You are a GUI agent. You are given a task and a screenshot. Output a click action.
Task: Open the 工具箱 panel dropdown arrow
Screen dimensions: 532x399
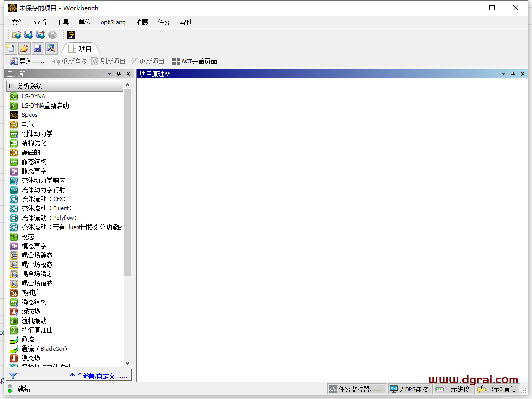tap(109, 74)
